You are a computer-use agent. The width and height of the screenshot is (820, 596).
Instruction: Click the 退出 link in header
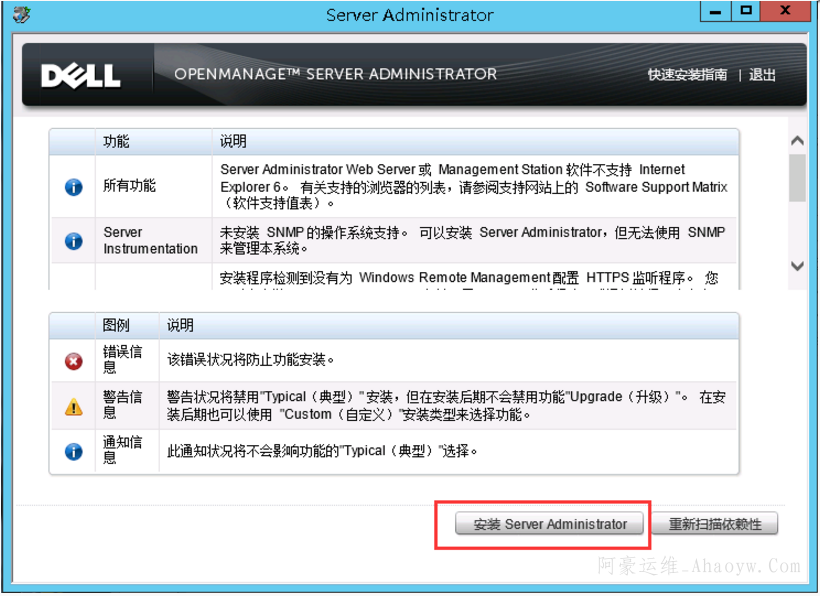click(x=762, y=75)
